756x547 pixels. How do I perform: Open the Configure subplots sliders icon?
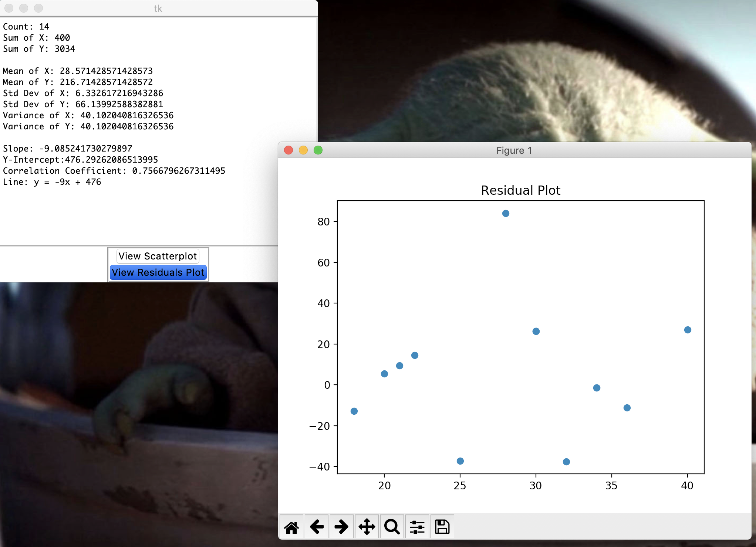point(417,527)
